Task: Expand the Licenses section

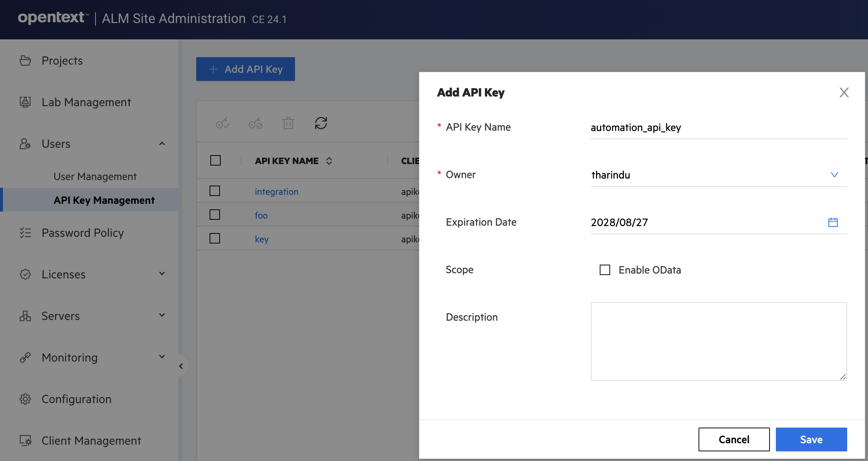Action: pos(162,274)
